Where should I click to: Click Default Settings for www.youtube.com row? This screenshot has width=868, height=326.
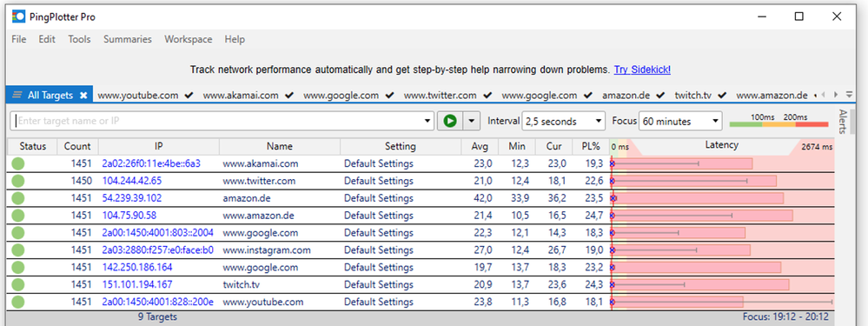379,302
